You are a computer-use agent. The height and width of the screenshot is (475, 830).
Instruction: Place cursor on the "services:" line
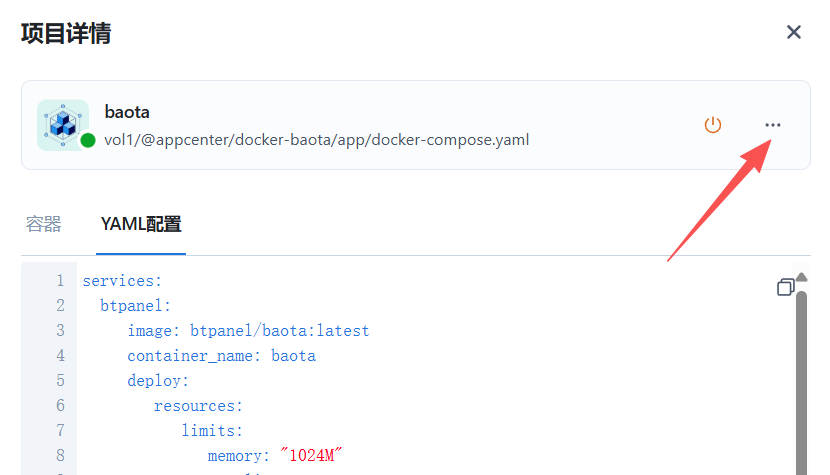122,281
